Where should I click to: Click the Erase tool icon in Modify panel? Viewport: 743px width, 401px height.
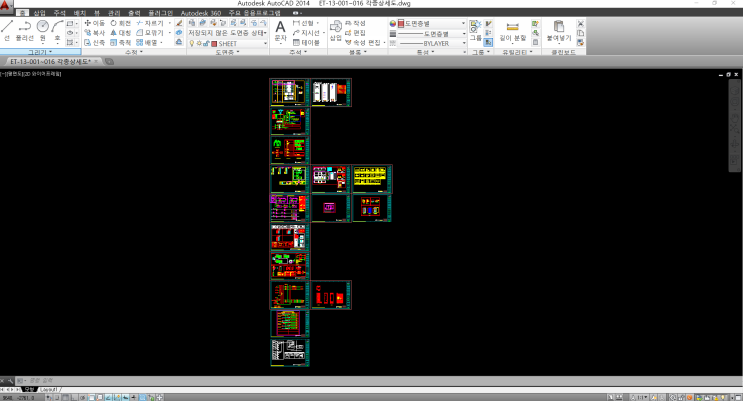(x=179, y=23)
